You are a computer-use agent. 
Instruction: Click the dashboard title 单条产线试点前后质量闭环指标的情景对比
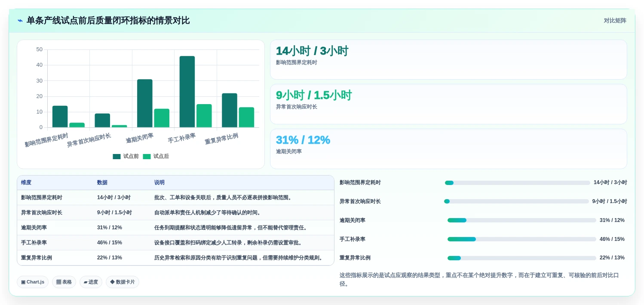[x=108, y=21]
